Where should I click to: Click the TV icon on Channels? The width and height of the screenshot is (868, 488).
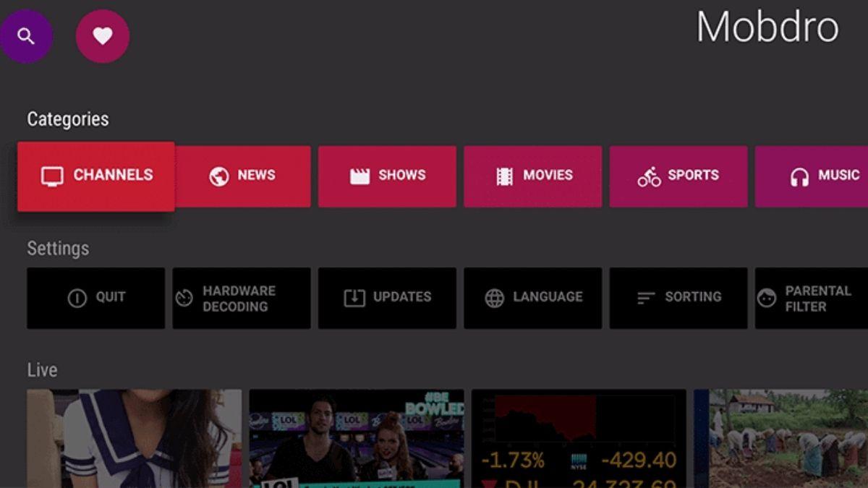click(52, 176)
